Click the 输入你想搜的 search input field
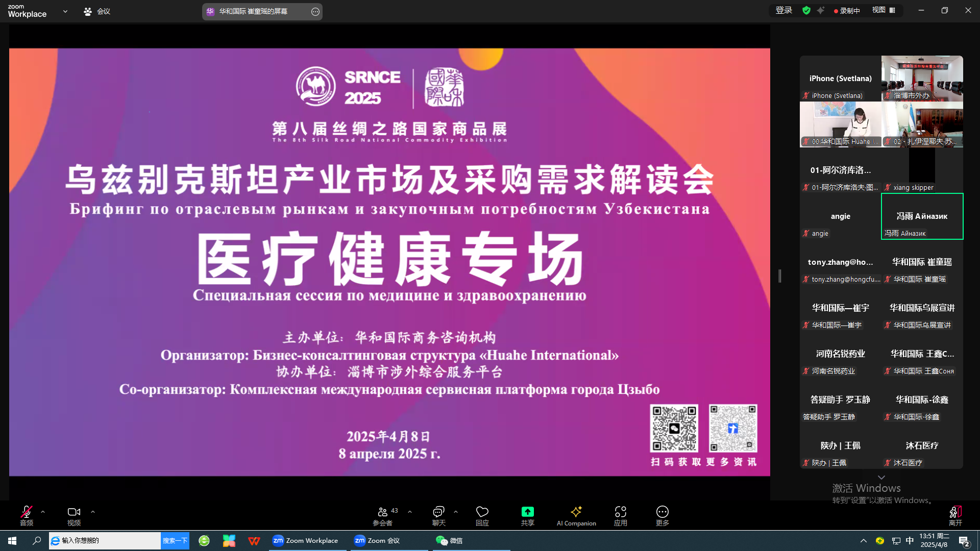 pyautogui.click(x=105, y=541)
